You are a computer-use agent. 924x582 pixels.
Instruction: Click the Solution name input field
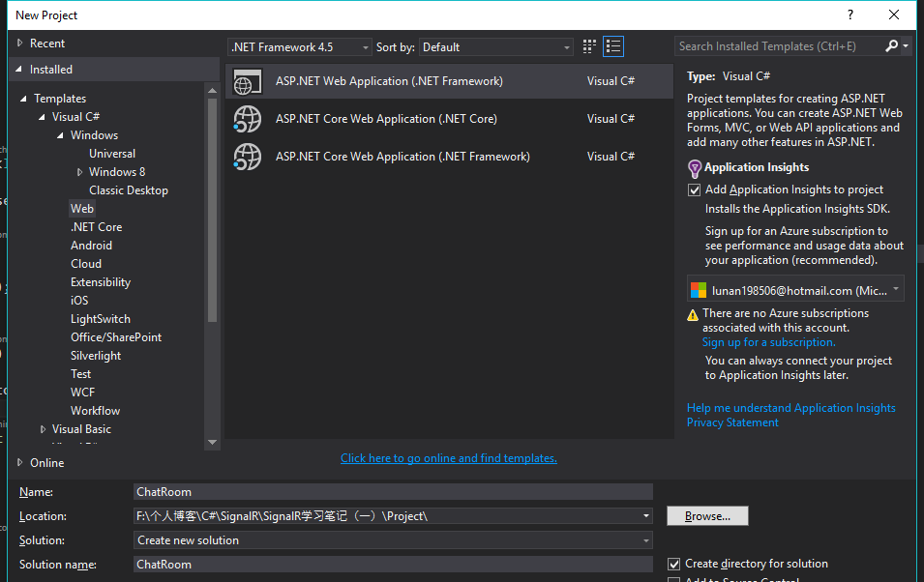click(x=393, y=565)
